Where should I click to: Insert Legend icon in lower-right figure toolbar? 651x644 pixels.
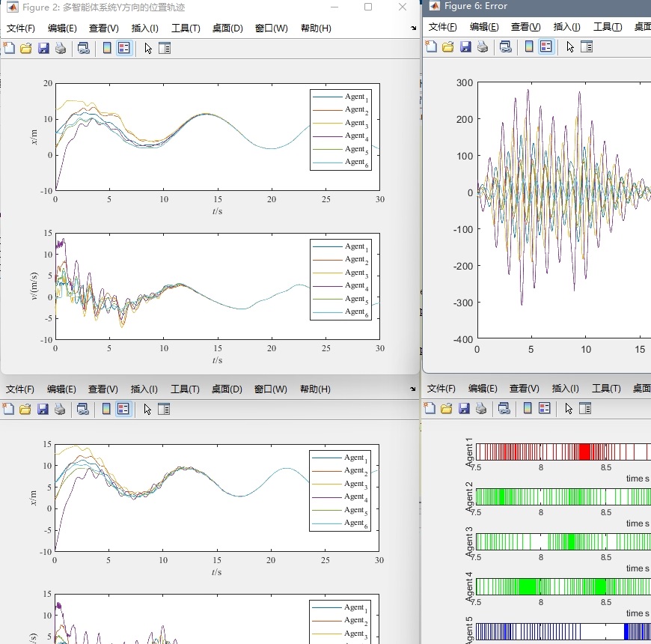(544, 408)
